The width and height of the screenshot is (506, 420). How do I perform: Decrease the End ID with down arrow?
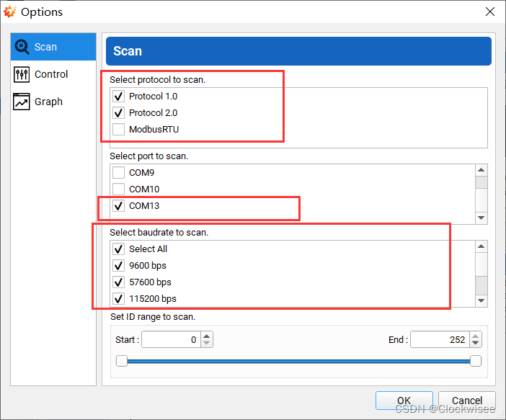475,344
